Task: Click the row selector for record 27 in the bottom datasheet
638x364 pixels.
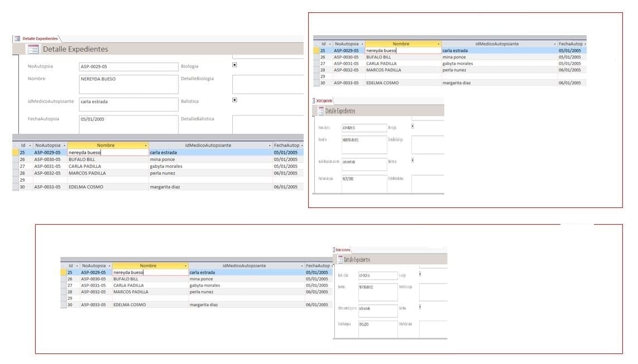Action: 64,285
